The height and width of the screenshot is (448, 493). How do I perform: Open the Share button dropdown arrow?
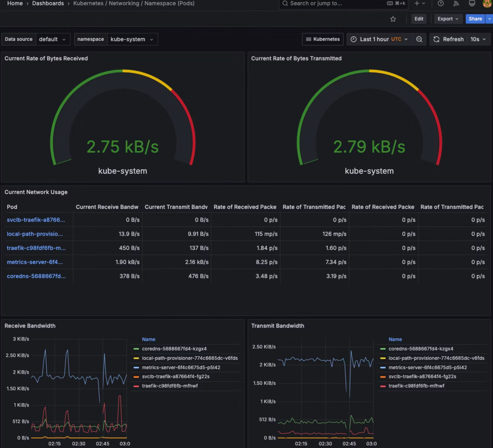tap(489, 19)
